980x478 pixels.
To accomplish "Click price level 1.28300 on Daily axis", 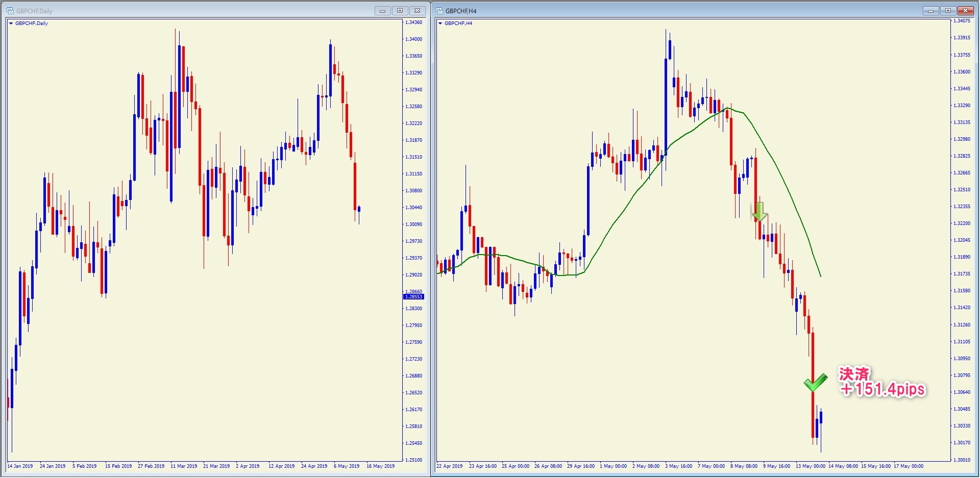I will point(414,309).
